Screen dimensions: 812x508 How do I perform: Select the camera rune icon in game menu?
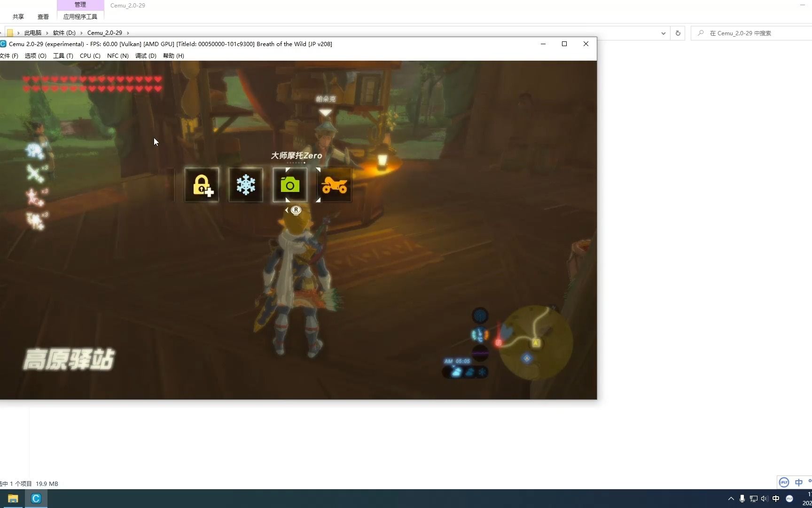[290, 185]
